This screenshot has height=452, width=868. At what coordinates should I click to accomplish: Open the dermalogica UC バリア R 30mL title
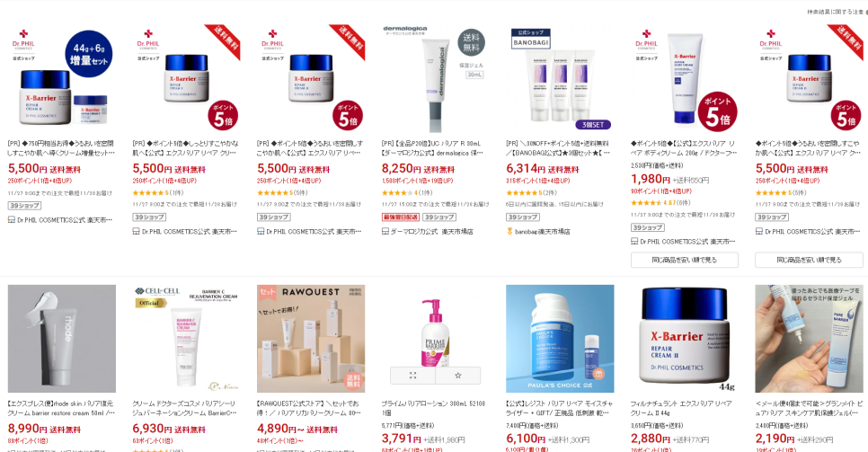coord(433,148)
